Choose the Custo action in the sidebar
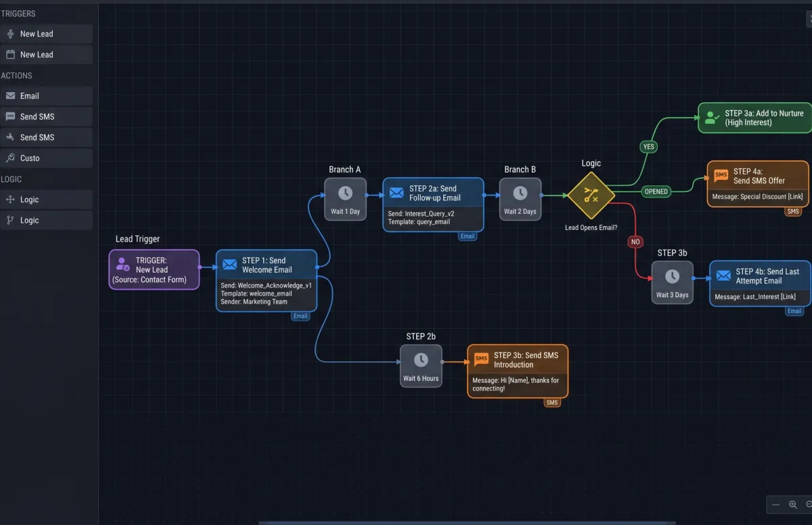The image size is (812, 525). click(46, 158)
